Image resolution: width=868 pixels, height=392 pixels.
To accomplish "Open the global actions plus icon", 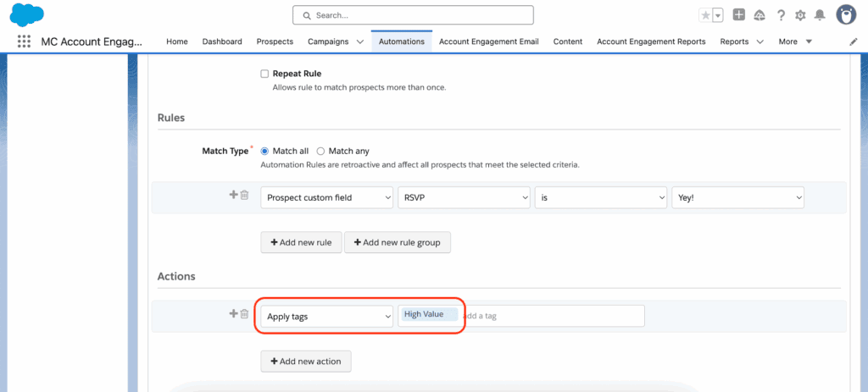I will click(x=738, y=15).
